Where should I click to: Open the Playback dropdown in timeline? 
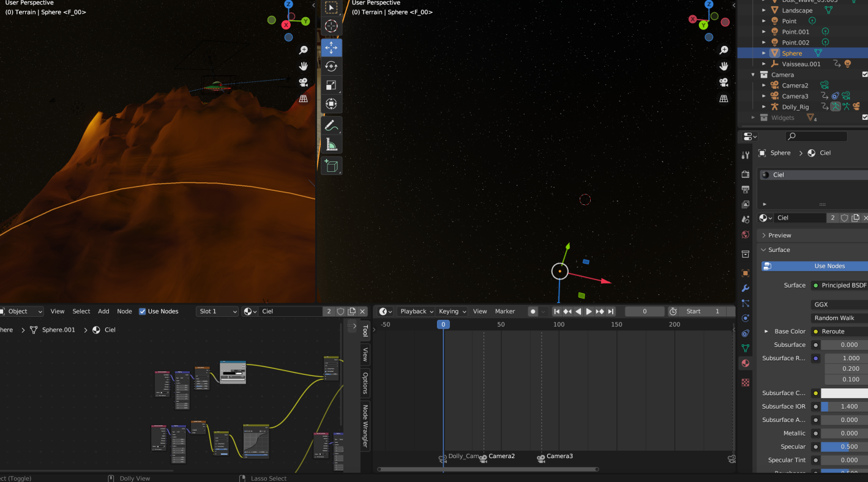point(416,311)
